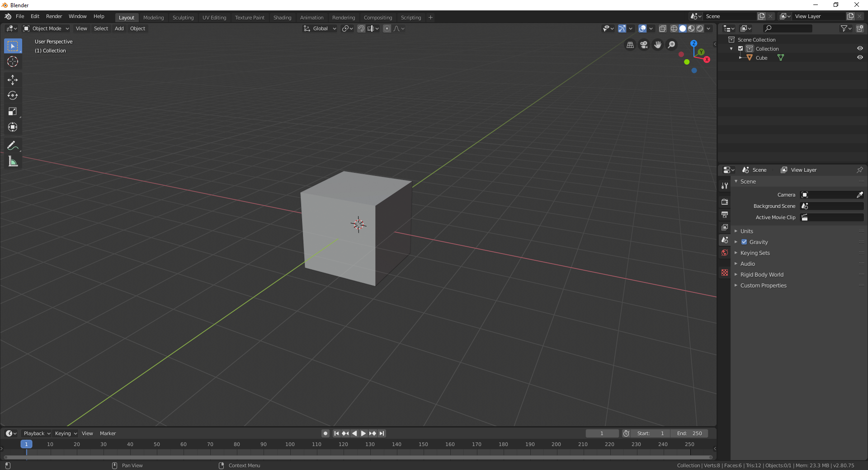
Task: Open the Tool properties tab
Action: [x=725, y=185]
